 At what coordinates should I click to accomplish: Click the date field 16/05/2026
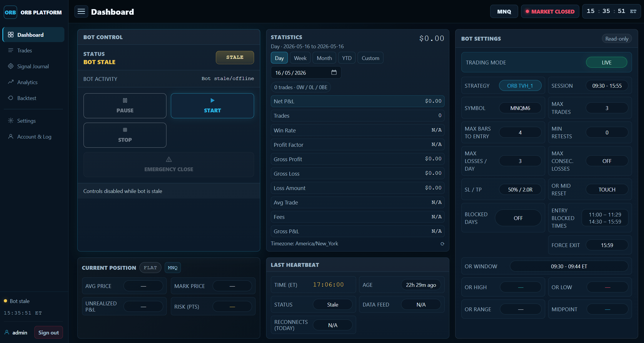coord(306,73)
